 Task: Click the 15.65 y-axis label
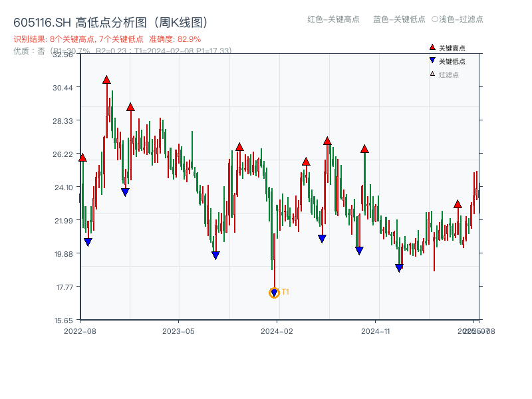(63, 321)
